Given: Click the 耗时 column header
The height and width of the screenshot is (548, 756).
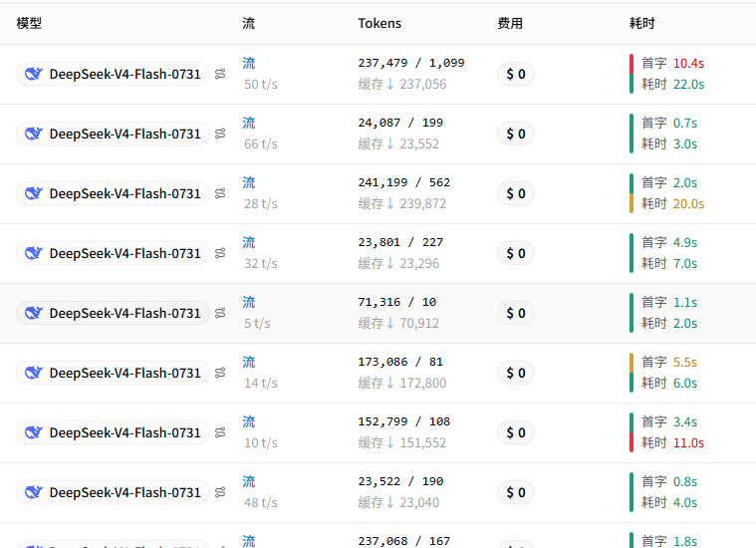Looking at the screenshot, I should (x=641, y=23).
